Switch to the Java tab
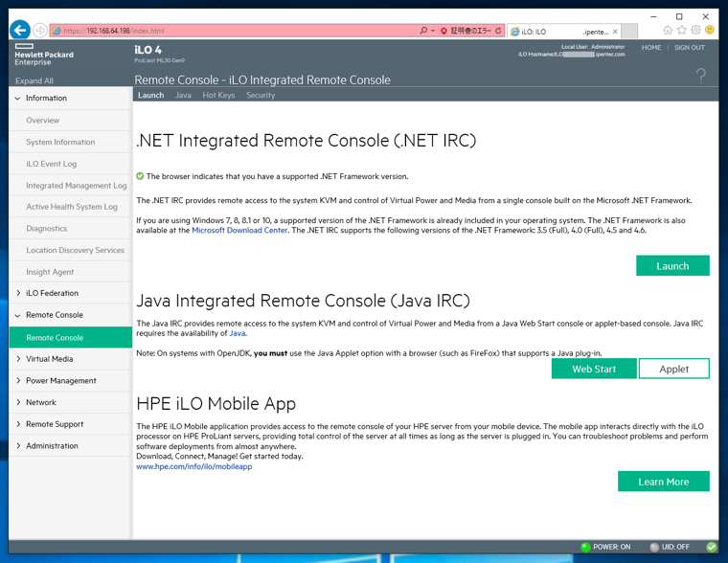The width and height of the screenshot is (728, 563). tap(183, 95)
